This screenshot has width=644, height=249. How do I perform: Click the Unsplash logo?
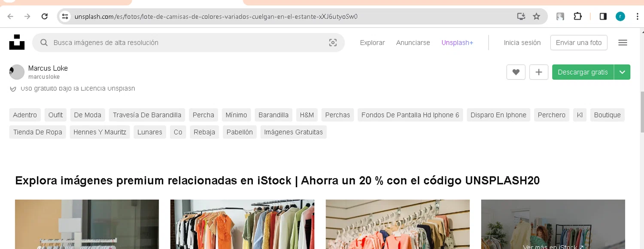(x=17, y=42)
